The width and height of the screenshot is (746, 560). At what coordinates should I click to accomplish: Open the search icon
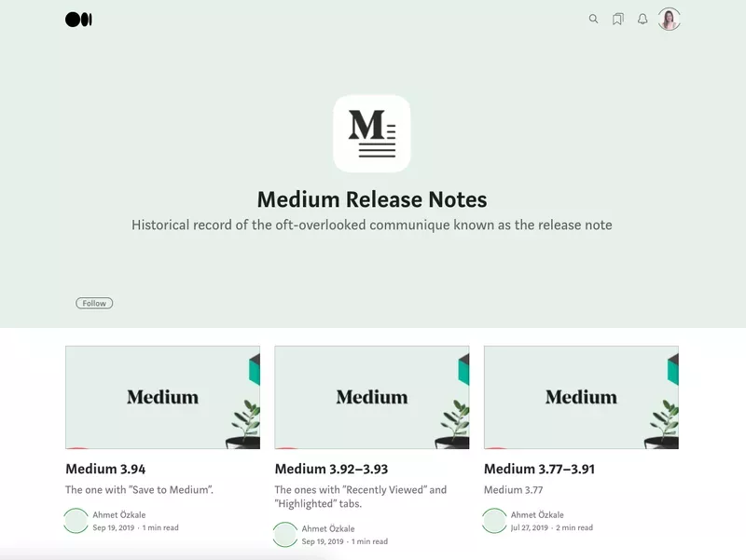[593, 19]
